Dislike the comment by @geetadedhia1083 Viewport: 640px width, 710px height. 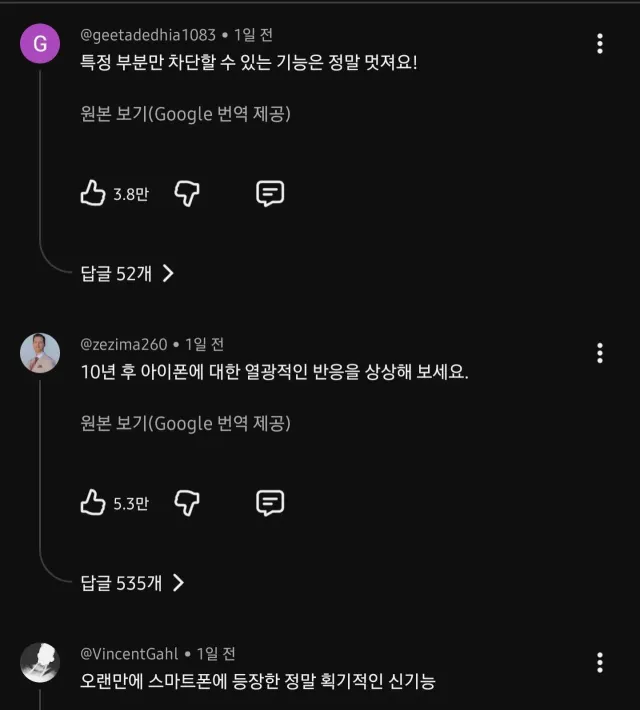(x=187, y=193)
